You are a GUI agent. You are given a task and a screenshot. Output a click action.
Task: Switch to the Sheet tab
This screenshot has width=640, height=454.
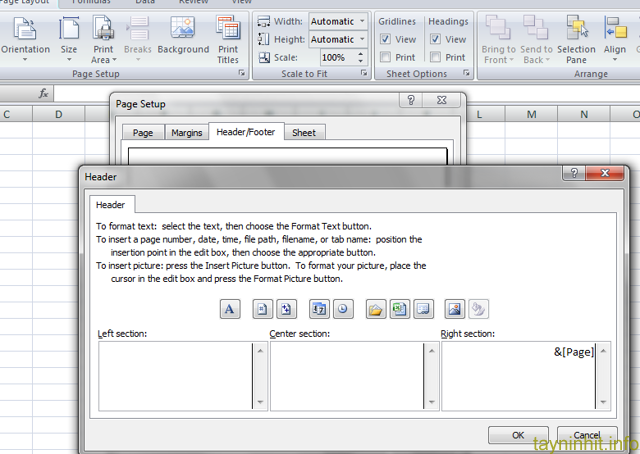point(304,132)
